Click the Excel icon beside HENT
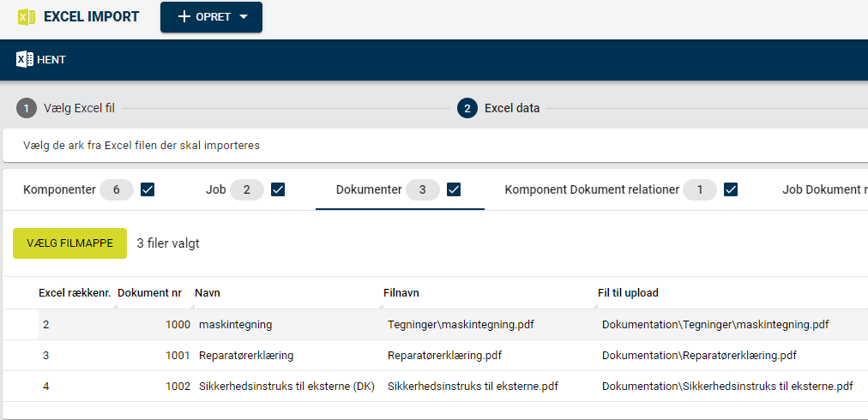This screenshot has width=868, height=420. point(24,59)
